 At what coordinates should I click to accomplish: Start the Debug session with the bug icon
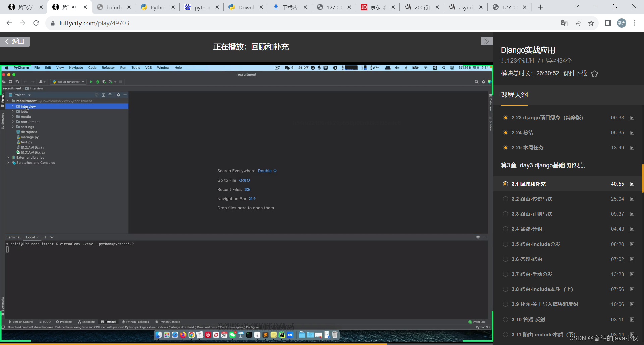pyautogui.click(x=97, y=82)
